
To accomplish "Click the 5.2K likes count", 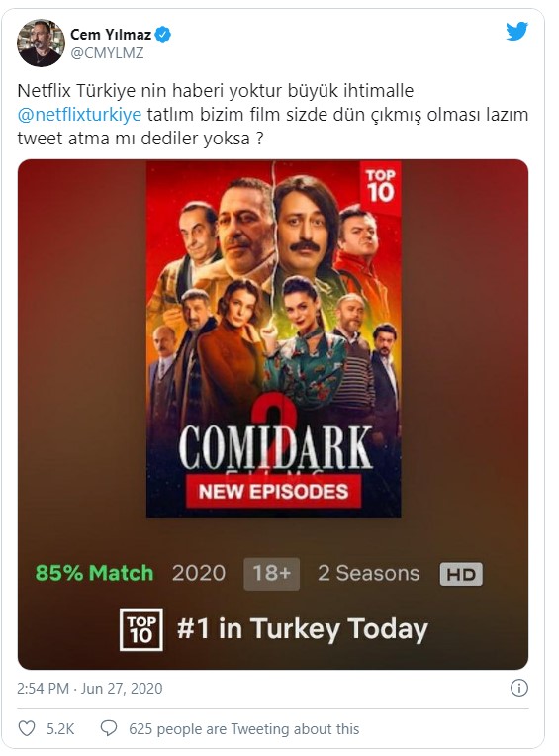I will (x=60, y=729).
